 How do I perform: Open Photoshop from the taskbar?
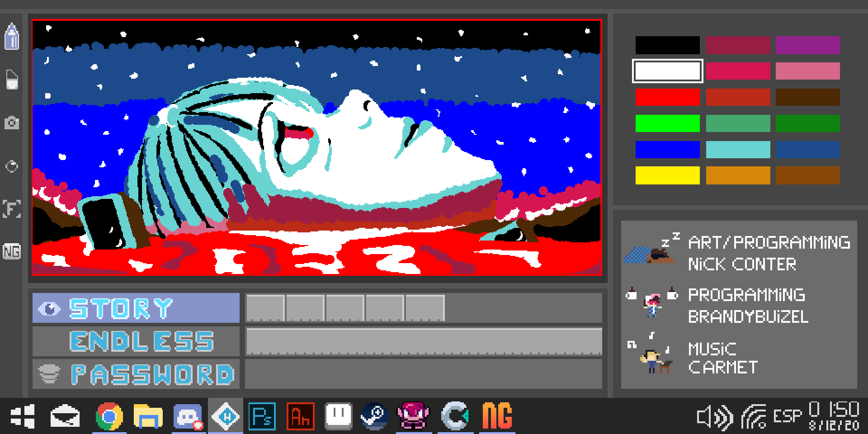(x=262, y=415)
